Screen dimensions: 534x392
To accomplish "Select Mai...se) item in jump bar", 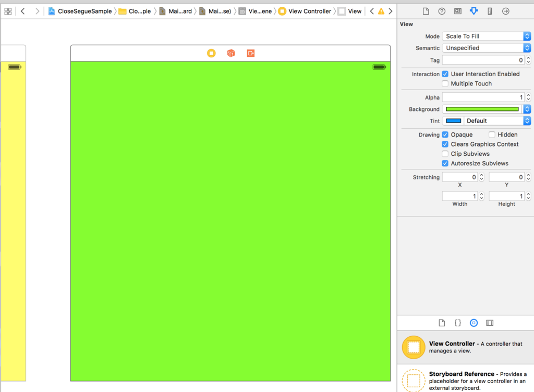I will [x=215, y=11].
